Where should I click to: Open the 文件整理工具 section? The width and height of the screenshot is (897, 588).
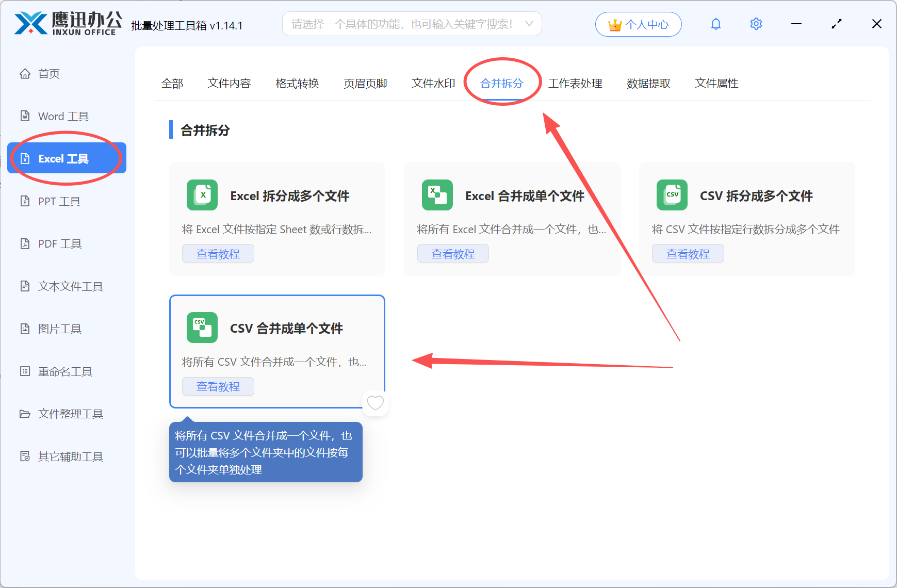pyautogui.click(x=70, y=413)
